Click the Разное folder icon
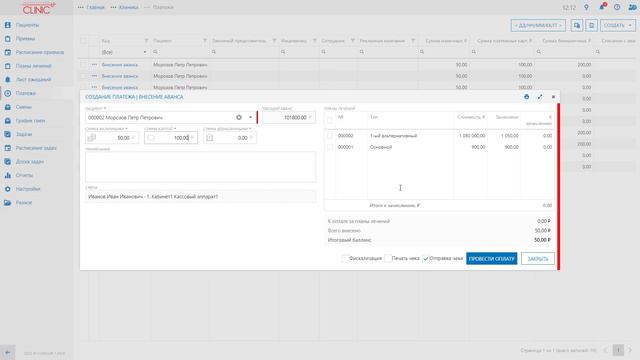 8,202
